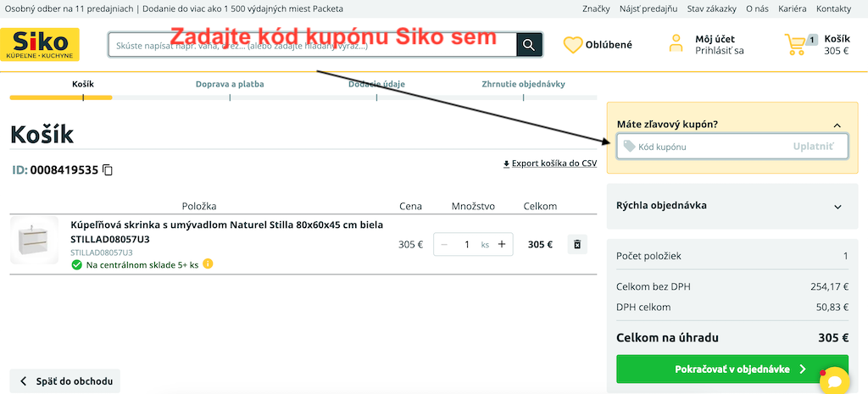Expand the Rýchla objednávka section
The width and height of the screenshot is (868, 394).
[837, 207]
